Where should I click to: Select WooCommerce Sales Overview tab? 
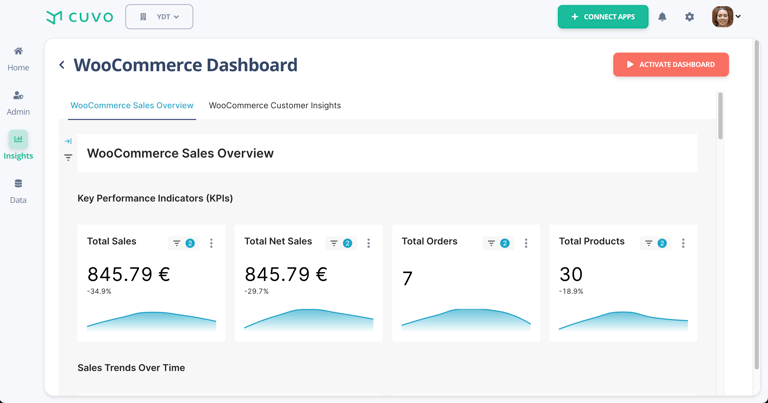click(132, 105)
